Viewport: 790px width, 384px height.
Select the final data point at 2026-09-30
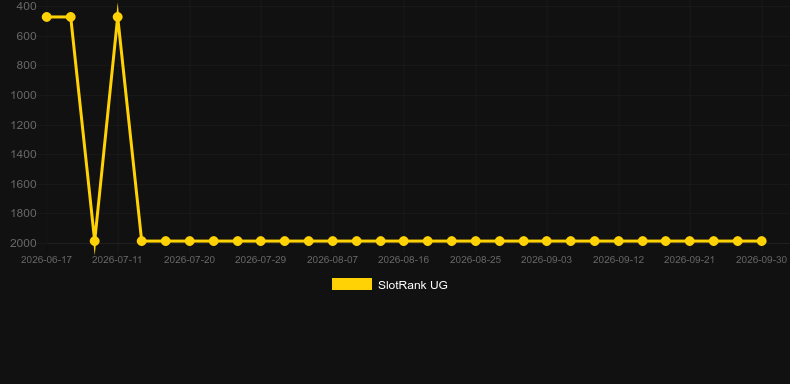[761, 241]
